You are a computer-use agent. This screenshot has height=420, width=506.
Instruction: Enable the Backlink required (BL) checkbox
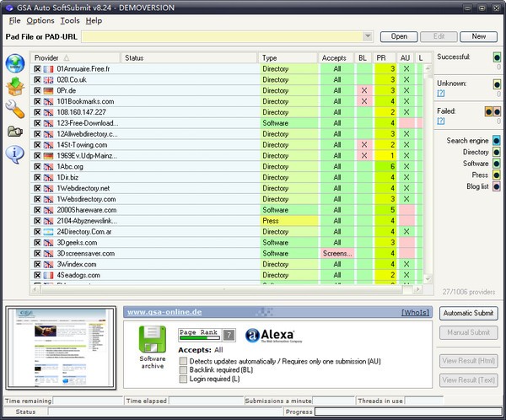[184, 369]
